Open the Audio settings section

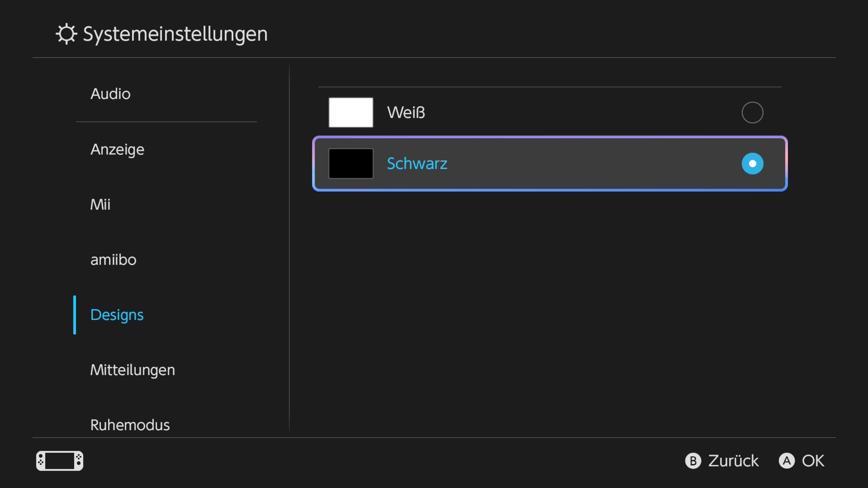pyautogui.click(x=110, y=94)
